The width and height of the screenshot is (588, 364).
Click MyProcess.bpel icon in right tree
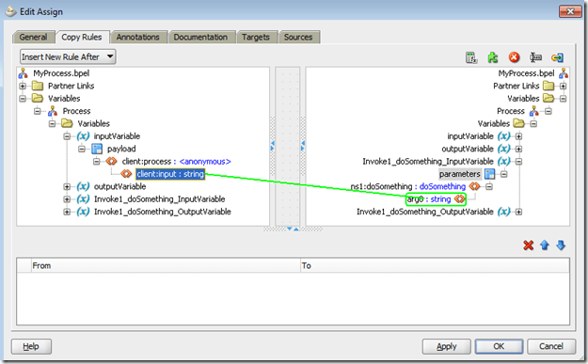pyautogui.click(x=564, y=73)
